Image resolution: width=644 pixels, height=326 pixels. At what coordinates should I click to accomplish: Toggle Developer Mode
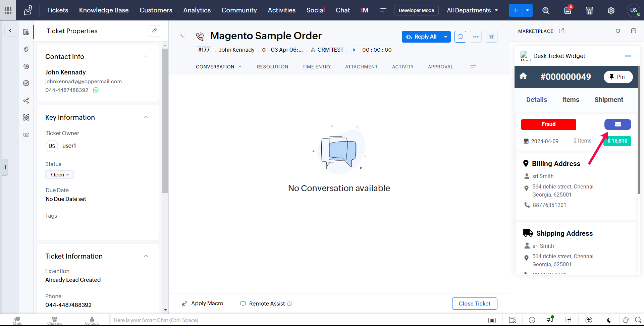click(416, 10)
